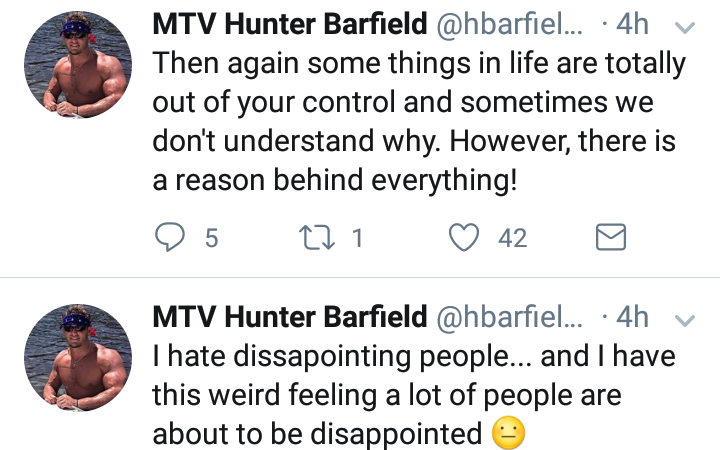The width and height of the screenshot is (720, 450).
Task: Open tweet about things out of your control
Action: 419,121
